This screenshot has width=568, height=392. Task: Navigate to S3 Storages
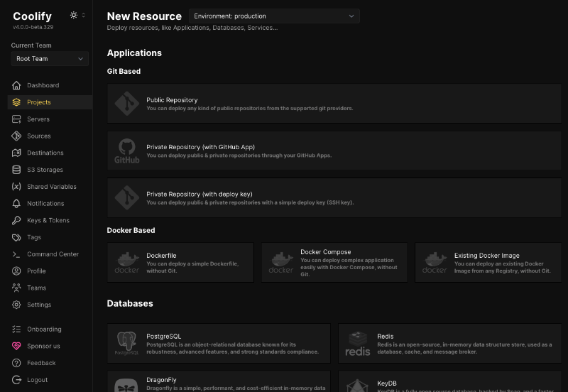tap(50, 170)
